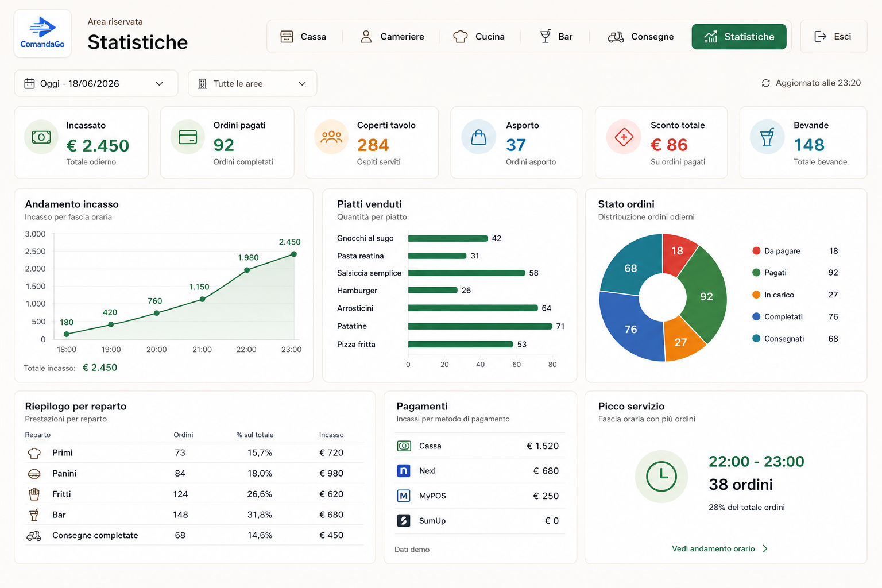
Task: Click the Cassa payment cash icon
Action: click(404, 446)
